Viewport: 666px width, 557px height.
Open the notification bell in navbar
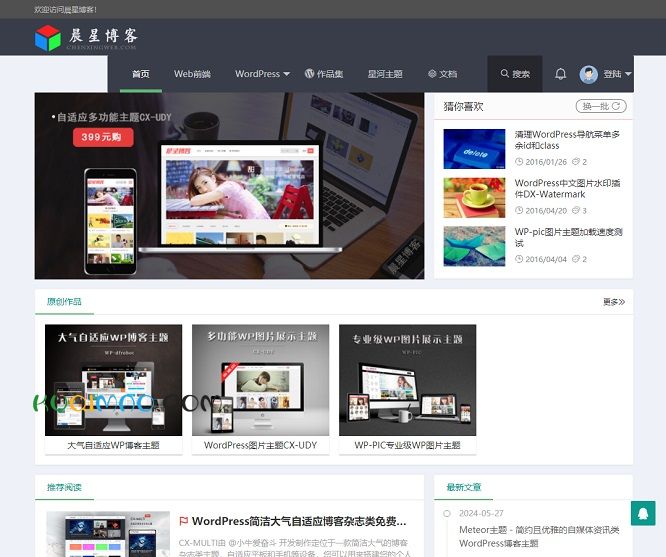click(x=560, y=74)
